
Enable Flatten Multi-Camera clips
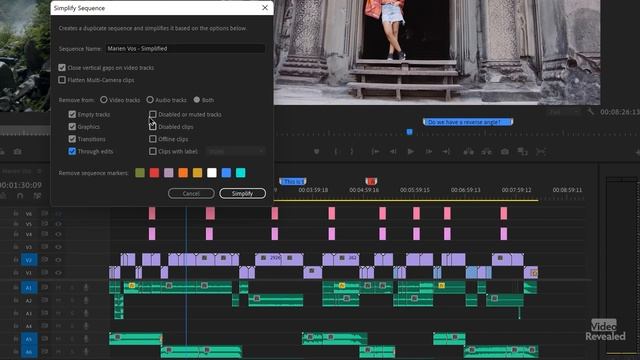pos(62,80)
